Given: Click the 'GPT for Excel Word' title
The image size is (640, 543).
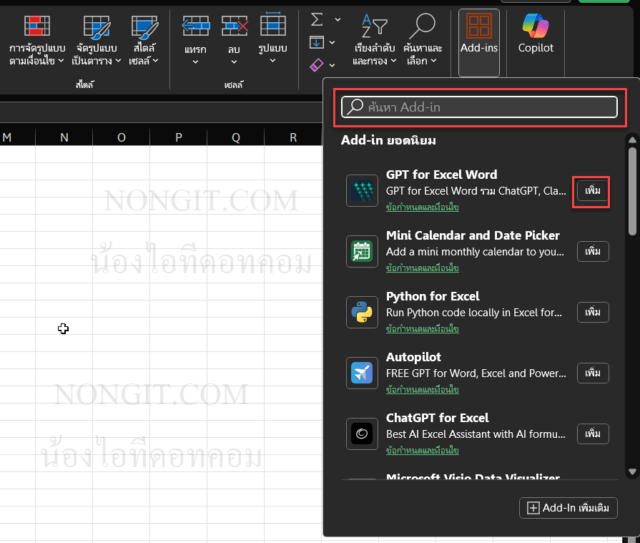Looking at the screenshot, I should (442, 175).
